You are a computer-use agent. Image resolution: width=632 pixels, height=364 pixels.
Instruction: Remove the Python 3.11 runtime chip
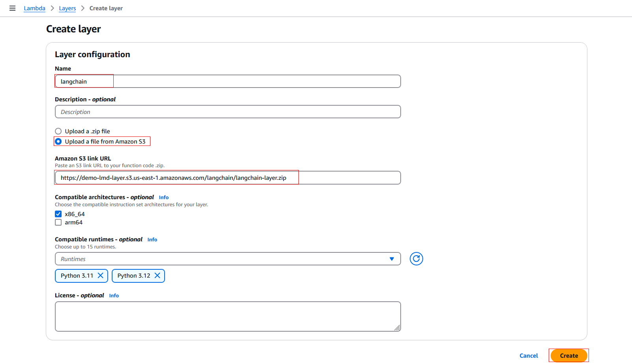point(101,276)
